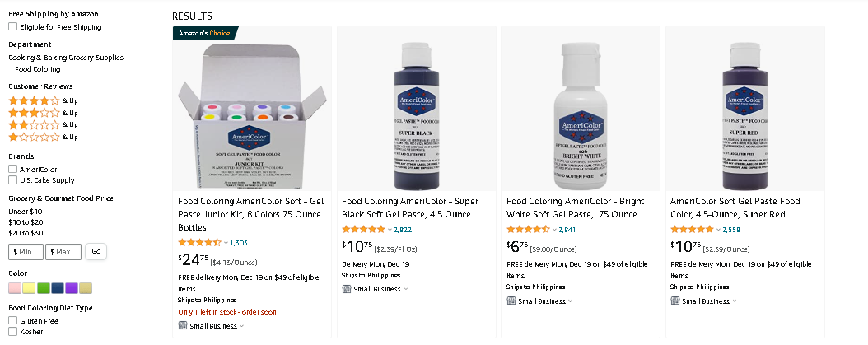The width and height of the screenshot is (868, 345).
Task: Filter by 3 stars & Up rating
Action: [x=43, y=113]
